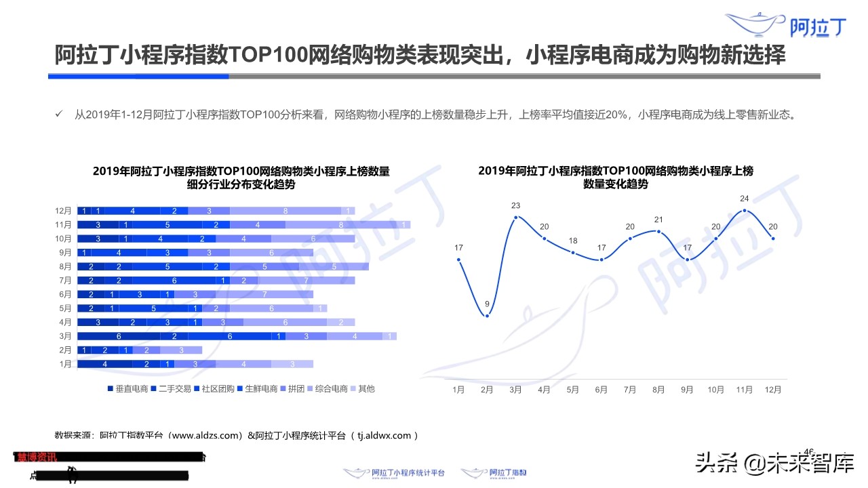Image resolution: width=868 pixels, height=488 pixels.
Task: Click the 生鲜电商 legend color marker
Action: (239, 388)
